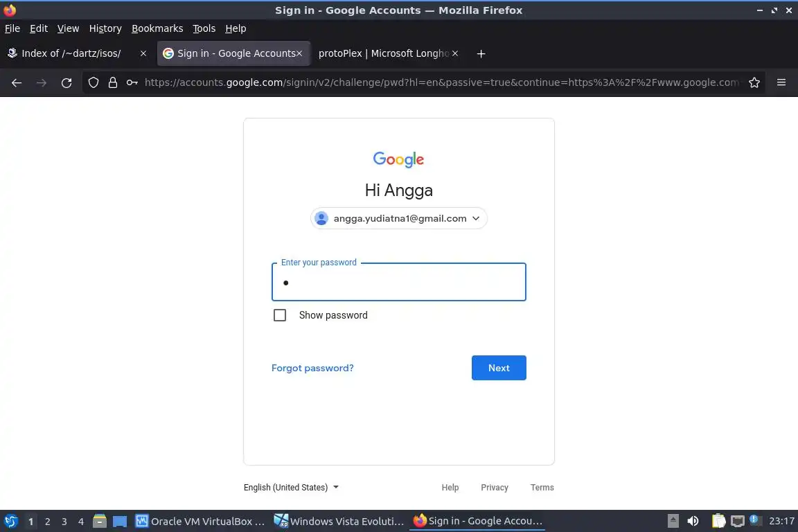The height and width of the screenshot is (532, 798).
Task: Open the Privacy footer link
Action: tap(494, 487)
